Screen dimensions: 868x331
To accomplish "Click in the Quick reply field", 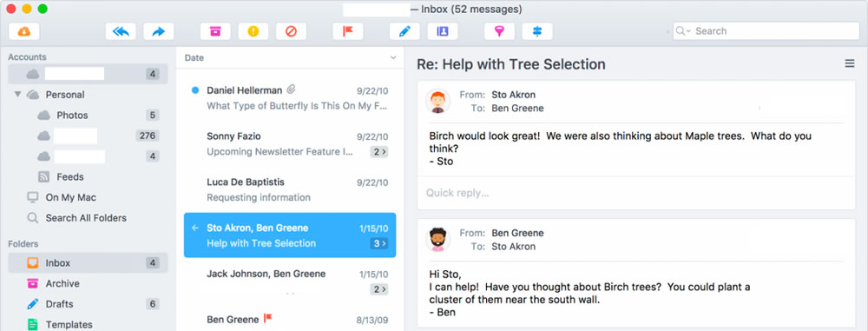I will click(x=636, y=193).
